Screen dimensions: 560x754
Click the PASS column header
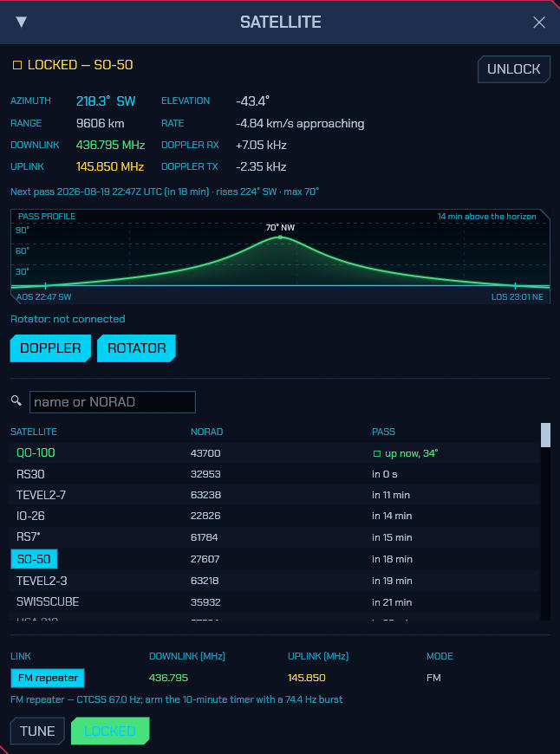[x=383, y=432]
